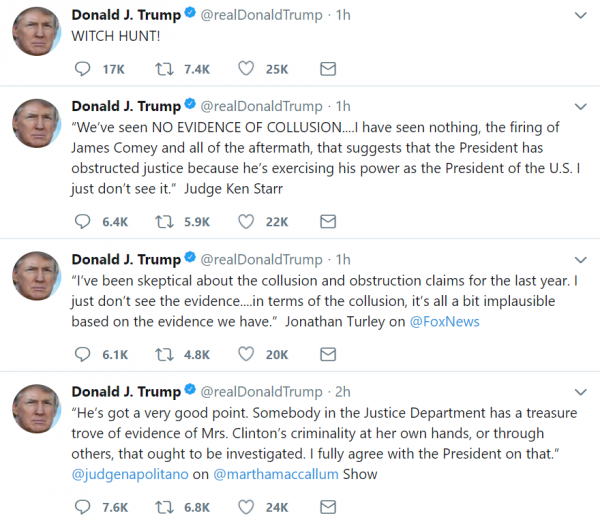Like the Justice Department treasure trove tweet

246,507
